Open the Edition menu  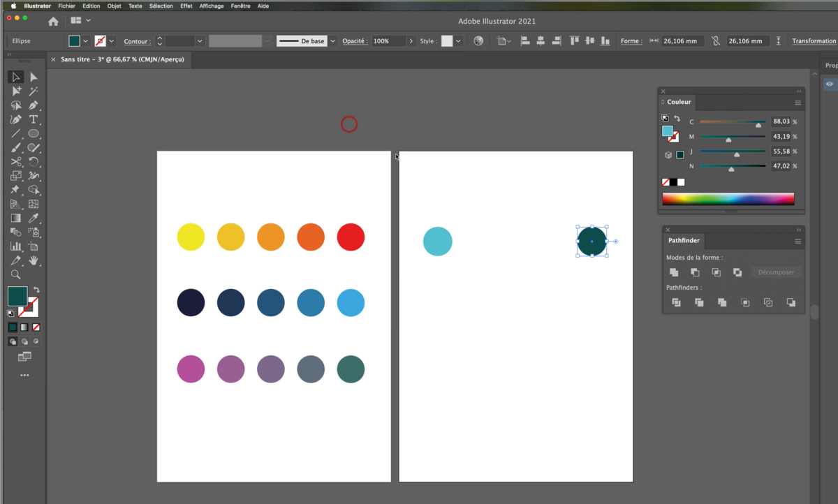point(91,6)
